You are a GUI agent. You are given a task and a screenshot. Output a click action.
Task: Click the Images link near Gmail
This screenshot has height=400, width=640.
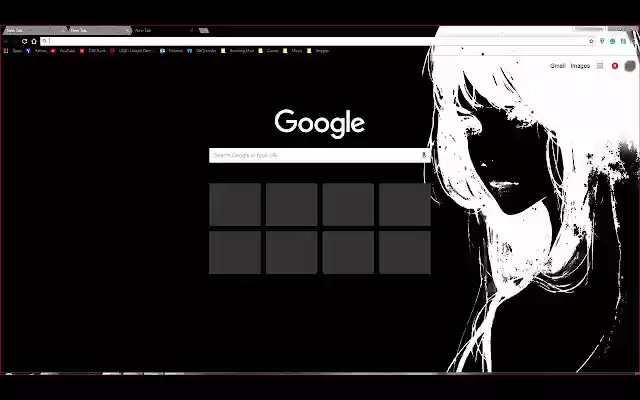[x=580, y=66]
